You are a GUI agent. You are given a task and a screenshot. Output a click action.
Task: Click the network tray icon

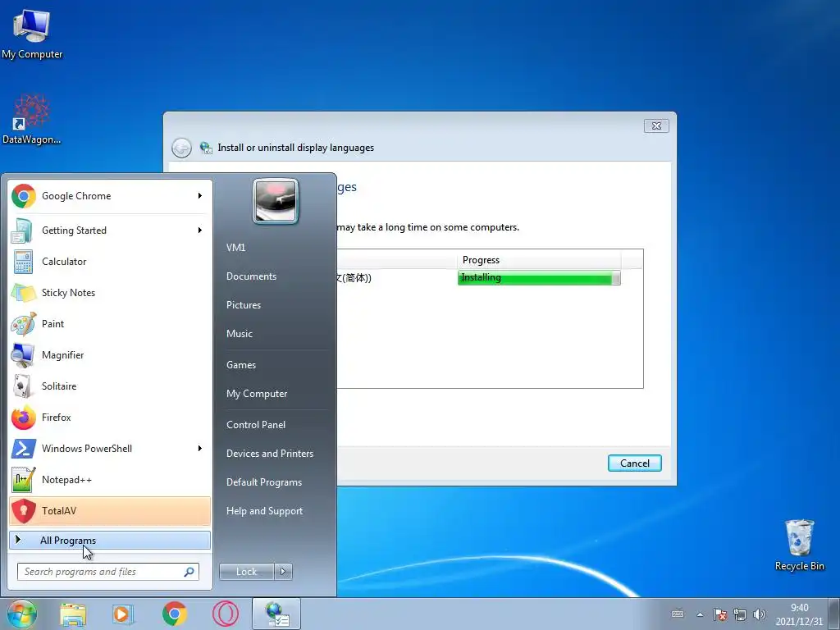point(740,614)
